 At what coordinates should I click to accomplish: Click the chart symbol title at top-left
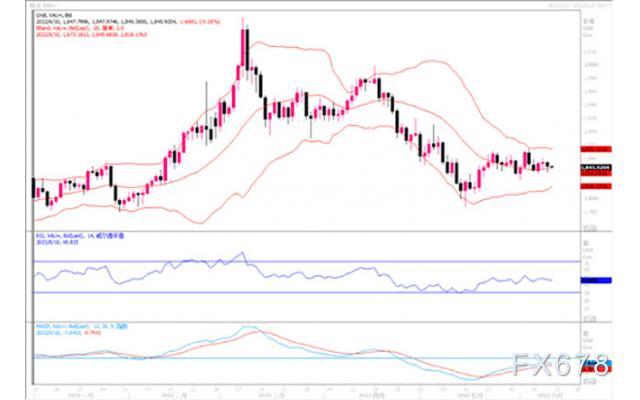pyautogui.click(x=53, y=15)
